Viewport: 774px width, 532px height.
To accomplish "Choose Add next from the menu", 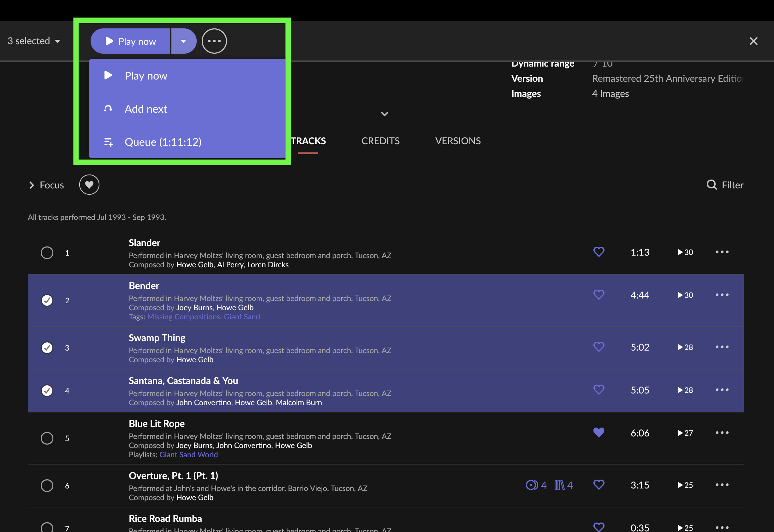I will (x=146, y=109).
